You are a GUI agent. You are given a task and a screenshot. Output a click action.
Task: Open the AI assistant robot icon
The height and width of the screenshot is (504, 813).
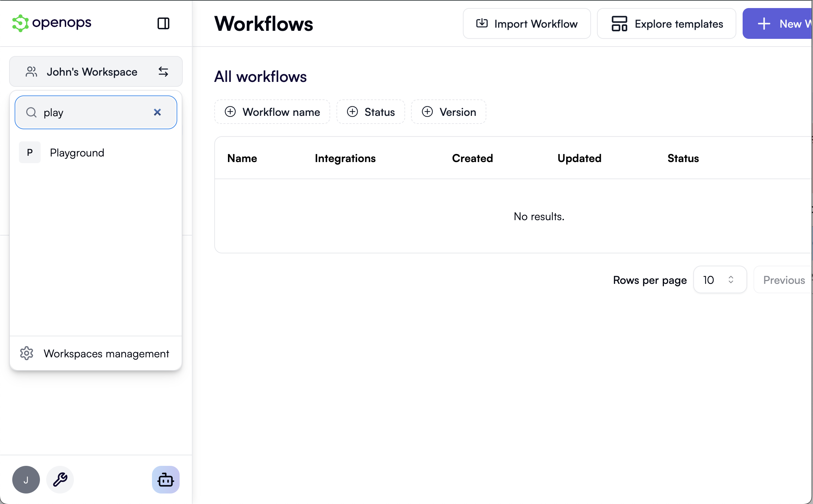click(x=166, y=480)
